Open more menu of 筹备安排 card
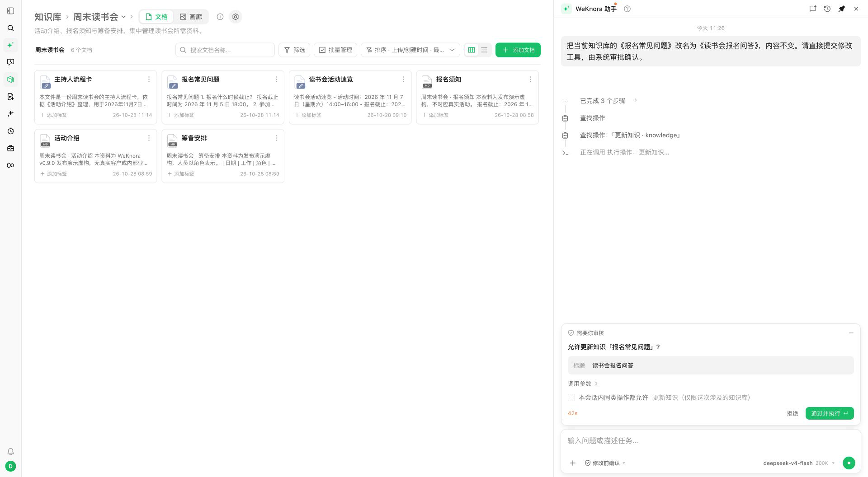868x477 pixels. (276, 138)
